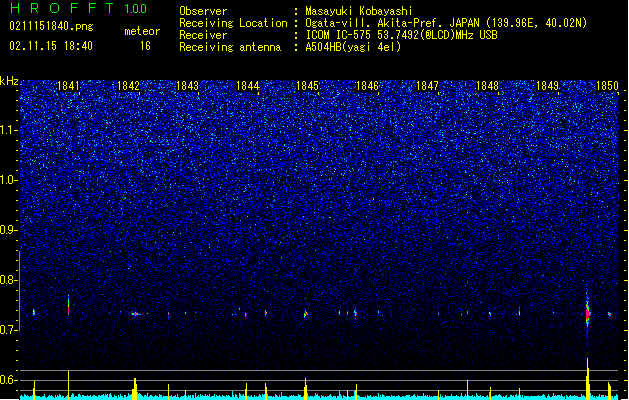The height and width of the screenshot is (400, 629).
Task: Click the 1841 time marker
Action: [x=68, y=86]
